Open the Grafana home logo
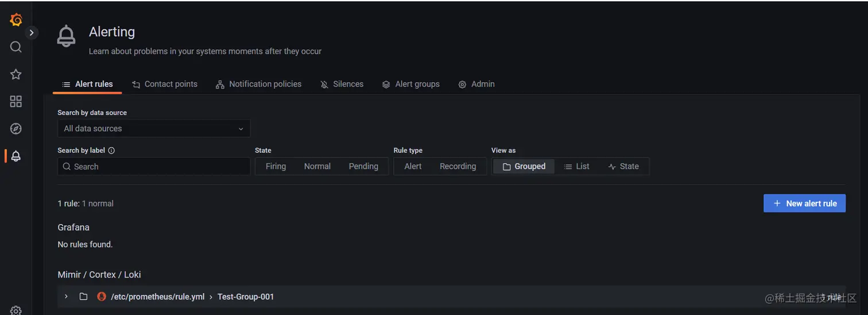868x315 pixels. coord(16,20)
